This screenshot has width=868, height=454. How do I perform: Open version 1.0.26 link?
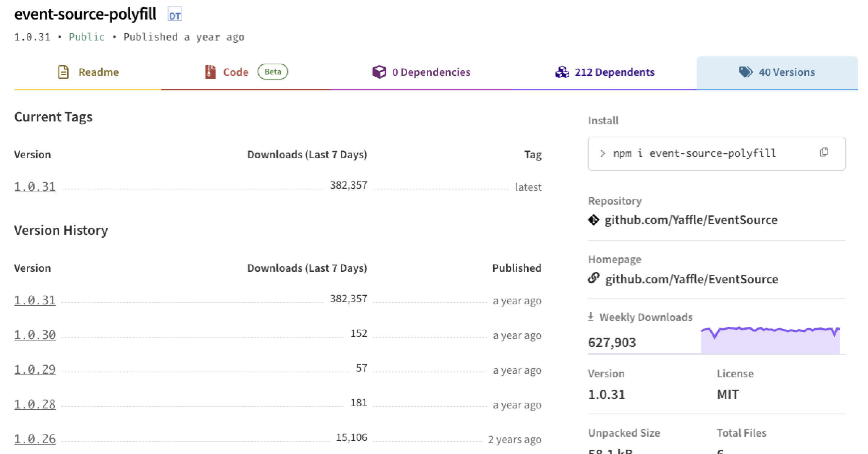(x=35, y=439)
